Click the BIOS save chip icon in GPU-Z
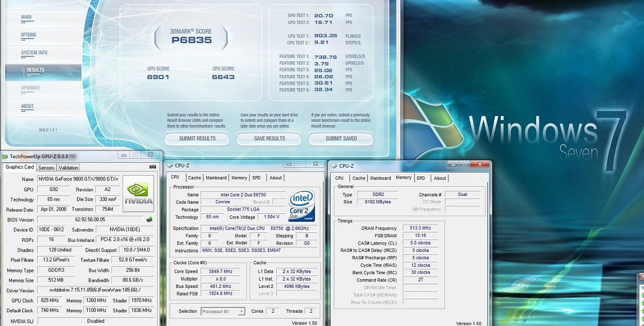644x326 pixels. pos(149,219)
